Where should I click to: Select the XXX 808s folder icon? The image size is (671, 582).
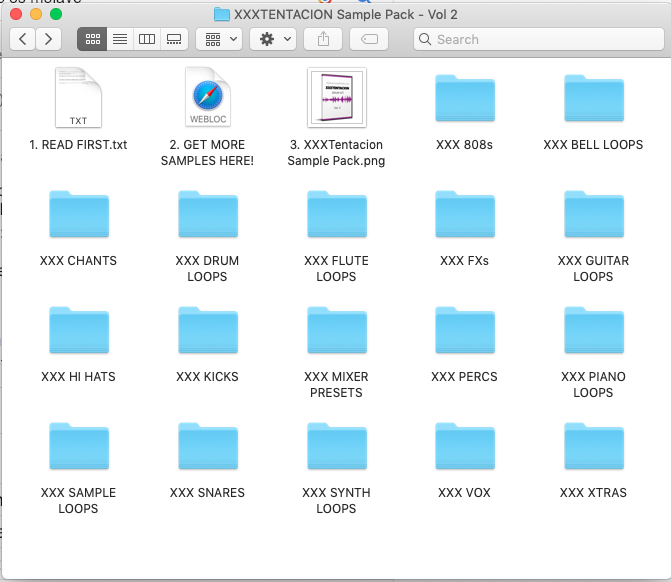coord(465,98)
